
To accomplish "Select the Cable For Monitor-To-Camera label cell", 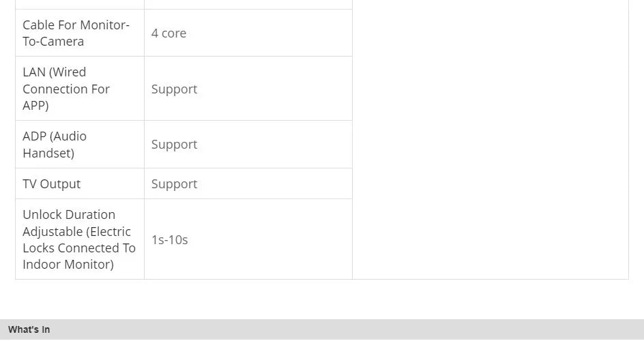I will click(80, 33).
